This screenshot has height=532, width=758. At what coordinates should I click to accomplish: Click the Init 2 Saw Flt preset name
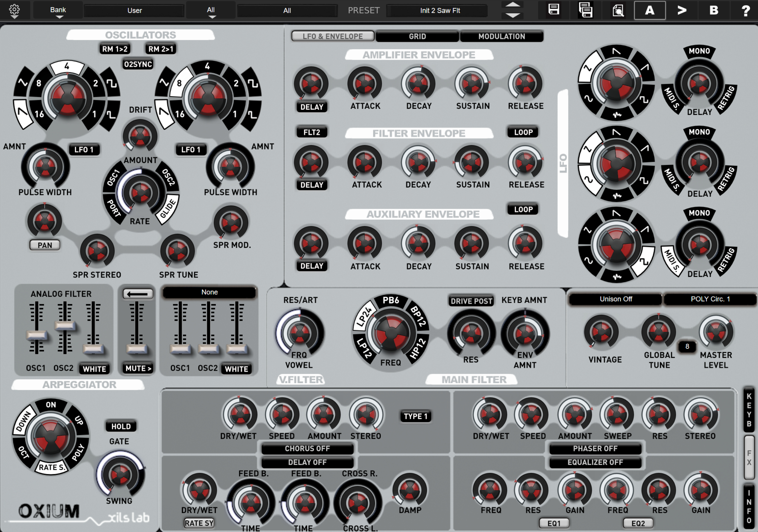click(x=439, y=11)
